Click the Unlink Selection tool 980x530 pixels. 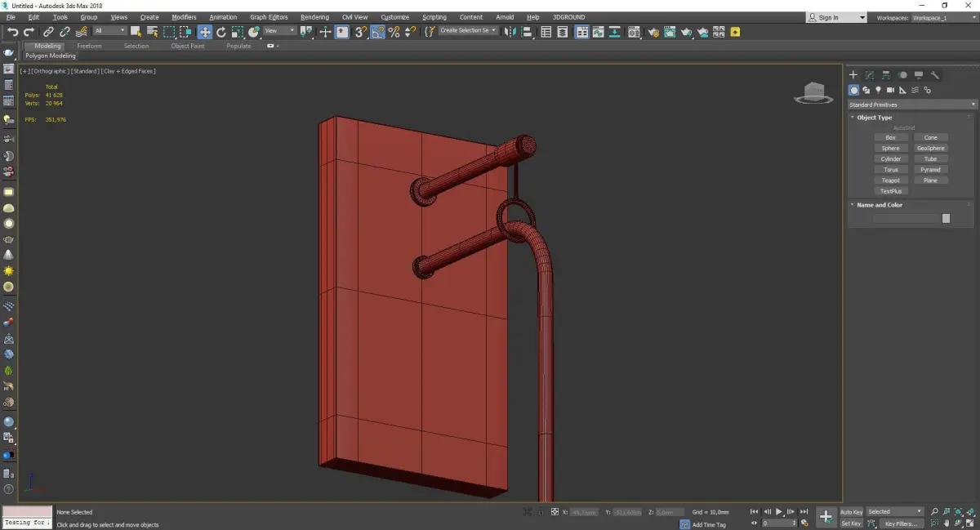pos(65,32)
